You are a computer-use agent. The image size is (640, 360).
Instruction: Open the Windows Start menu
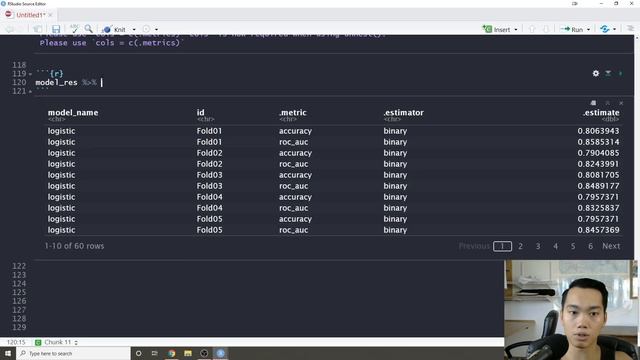pyautogui.click(x=8, y=353)
